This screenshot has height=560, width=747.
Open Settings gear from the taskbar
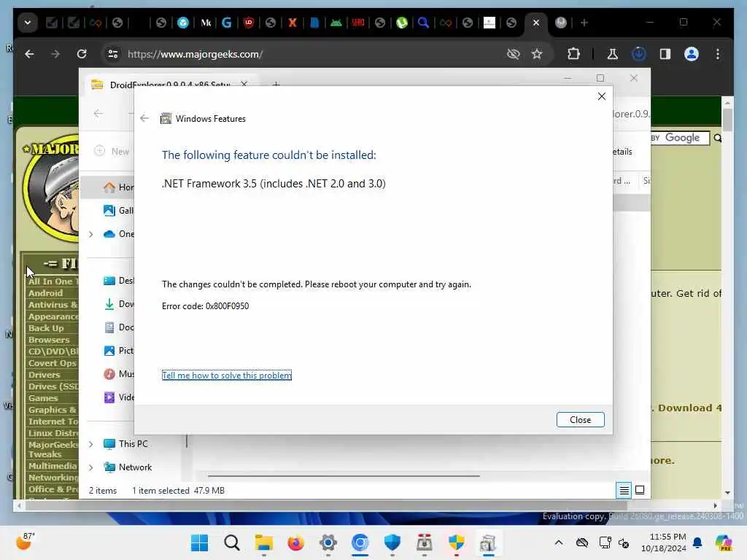pos(328,542)
